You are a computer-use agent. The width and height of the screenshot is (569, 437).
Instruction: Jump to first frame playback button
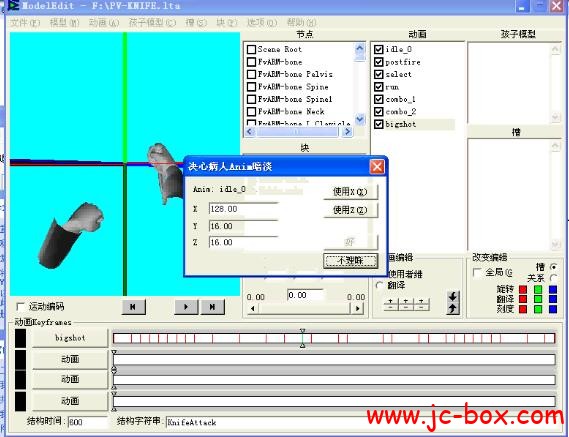pos(133,307)
